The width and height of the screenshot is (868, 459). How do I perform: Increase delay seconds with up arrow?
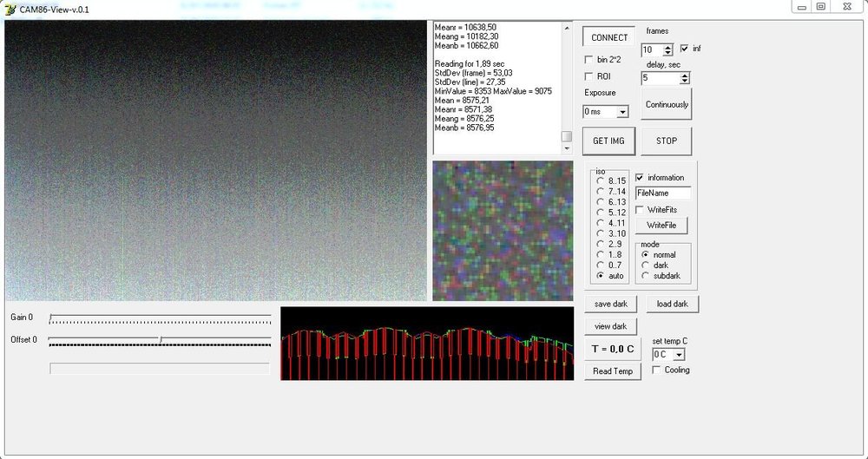(685, 75)
